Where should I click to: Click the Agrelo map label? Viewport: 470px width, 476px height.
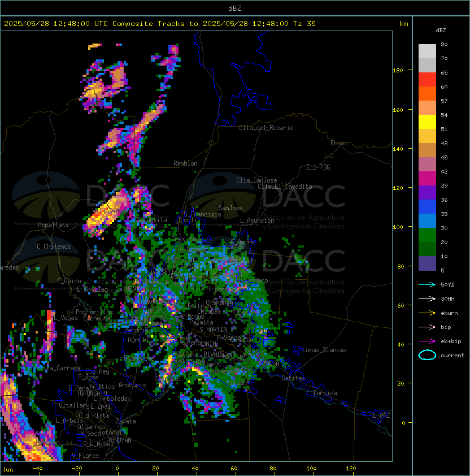click(138, 340)
